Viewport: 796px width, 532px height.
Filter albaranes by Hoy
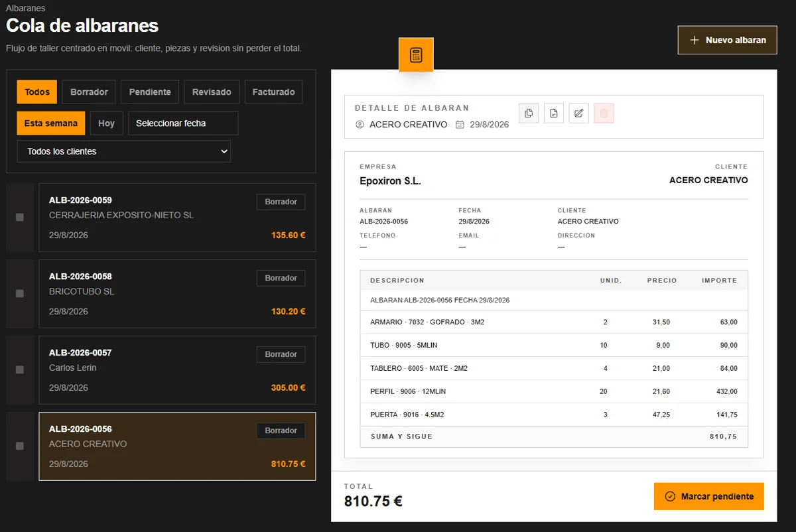coord(107,123)
